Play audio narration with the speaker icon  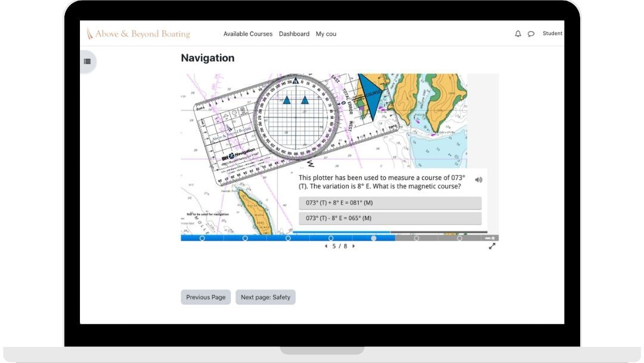coord(479,179)
